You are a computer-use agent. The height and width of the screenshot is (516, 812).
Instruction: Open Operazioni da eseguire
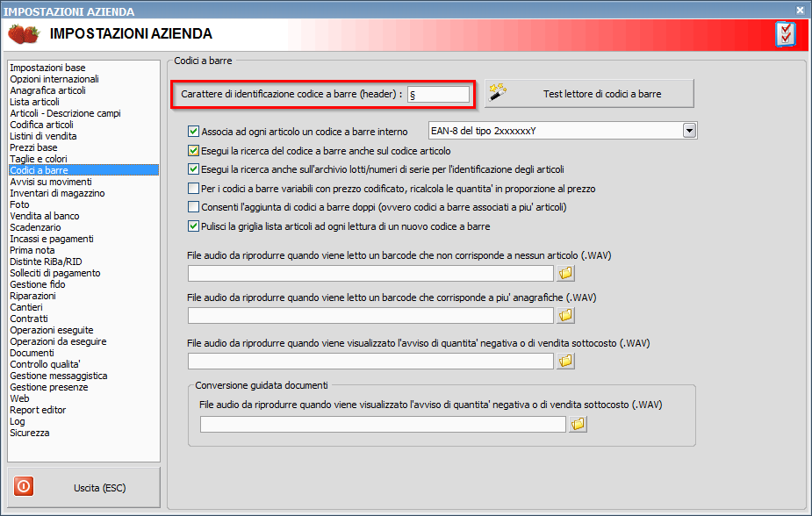pyautogui.click(x=58, y=341)
